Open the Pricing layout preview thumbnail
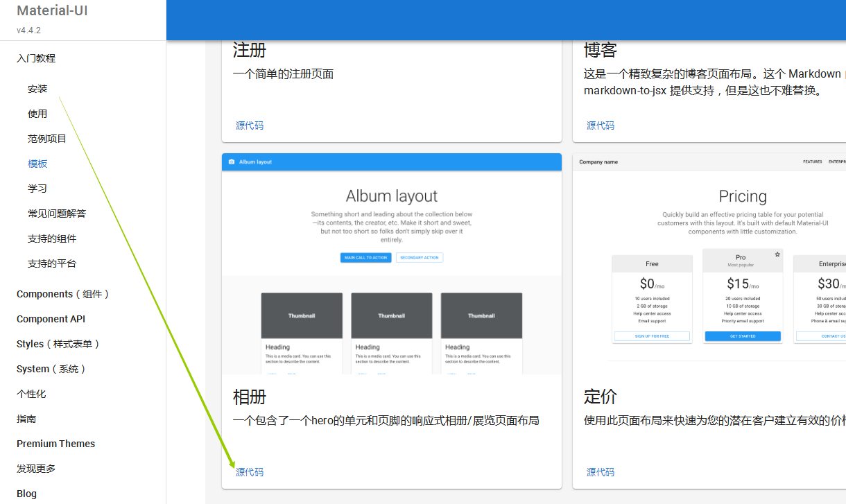846x504 pixels. (709, 264)
